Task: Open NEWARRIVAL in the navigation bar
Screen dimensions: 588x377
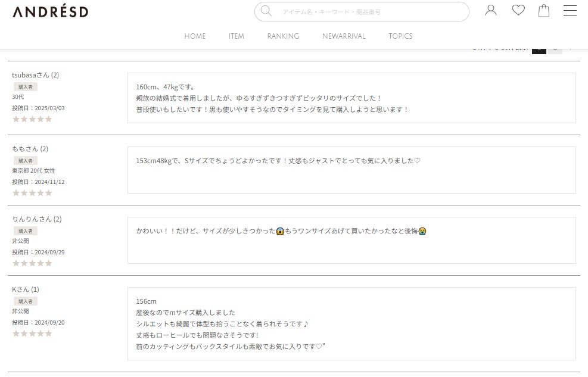Action: coord(344,36)
